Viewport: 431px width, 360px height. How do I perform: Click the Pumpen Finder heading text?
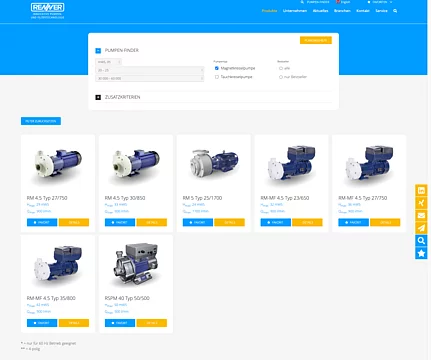click(x=122, y=50)
